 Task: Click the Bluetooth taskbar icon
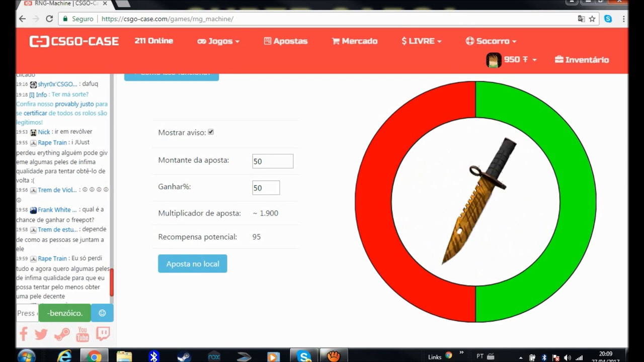tap(154, 356)
